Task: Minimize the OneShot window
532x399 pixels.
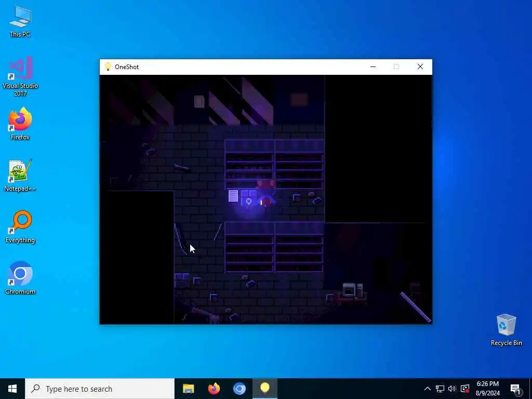Action: [373, 67]
